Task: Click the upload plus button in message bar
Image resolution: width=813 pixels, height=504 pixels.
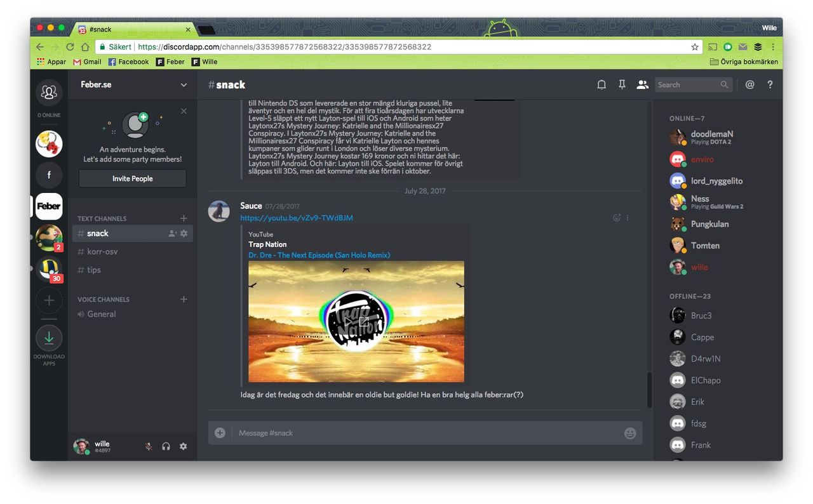Action: (x=220, y=433)
